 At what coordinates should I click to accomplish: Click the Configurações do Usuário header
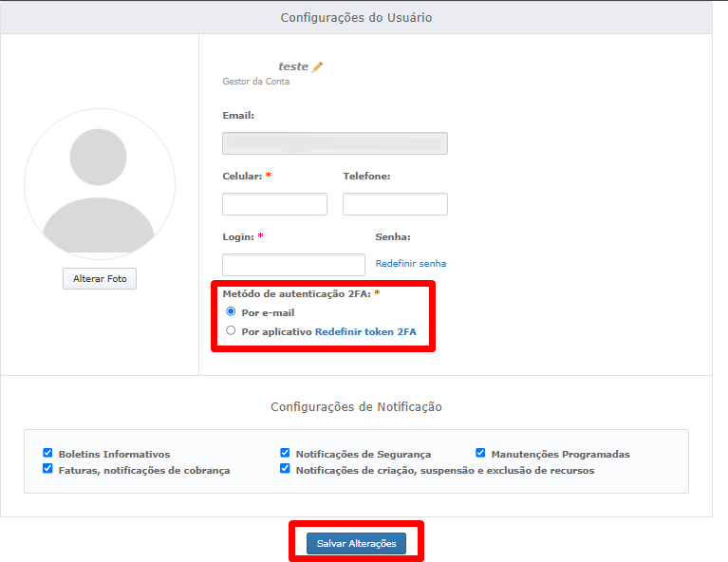coord(356,18)
